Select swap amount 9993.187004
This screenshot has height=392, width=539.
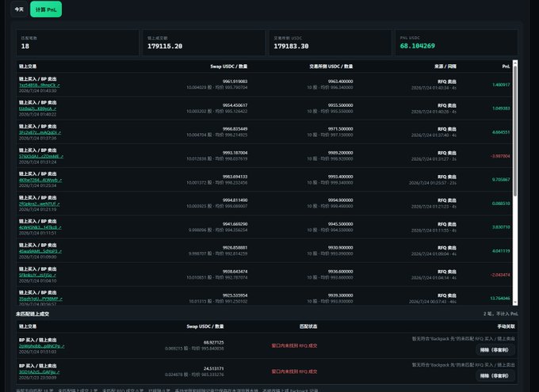[x=235, y=153]
